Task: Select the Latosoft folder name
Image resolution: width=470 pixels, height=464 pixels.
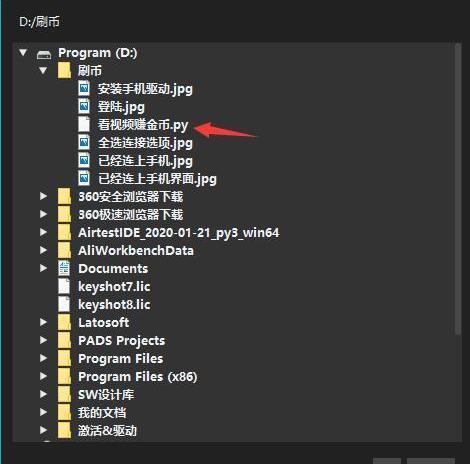Action: tap(104, 322)
